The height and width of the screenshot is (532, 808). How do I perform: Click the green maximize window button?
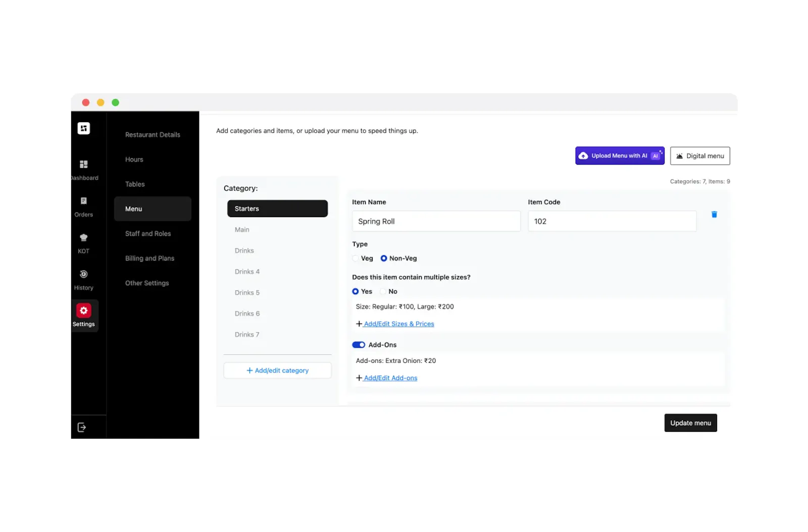[115, 102]
